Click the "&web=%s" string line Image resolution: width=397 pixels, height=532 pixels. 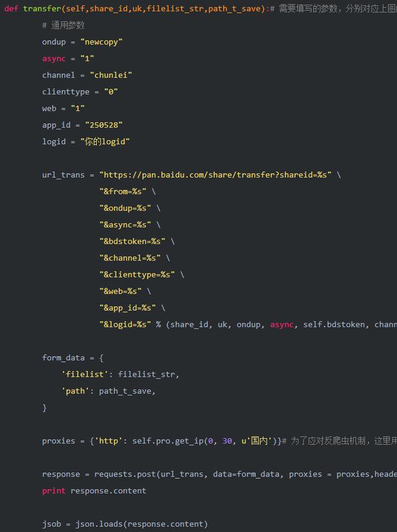[x=125, y=291]
